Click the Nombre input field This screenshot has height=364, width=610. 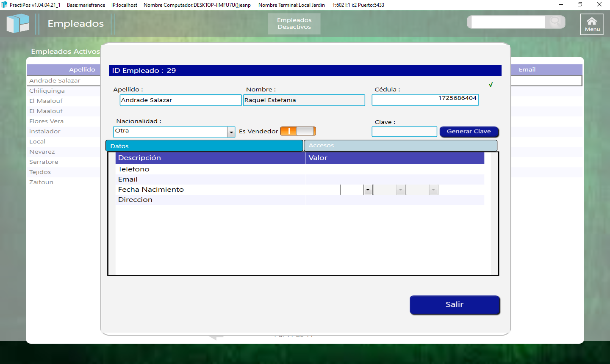coord(304,100)
